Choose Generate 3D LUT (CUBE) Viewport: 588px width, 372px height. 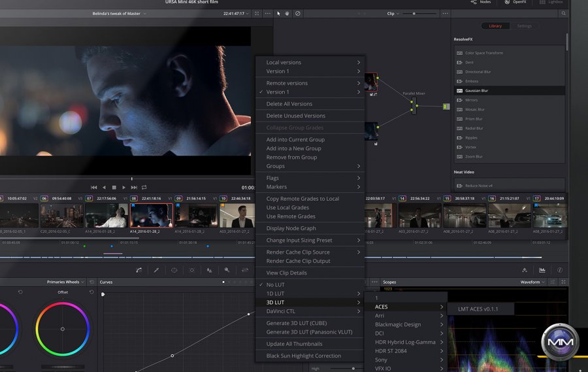[x=310, y=323]
